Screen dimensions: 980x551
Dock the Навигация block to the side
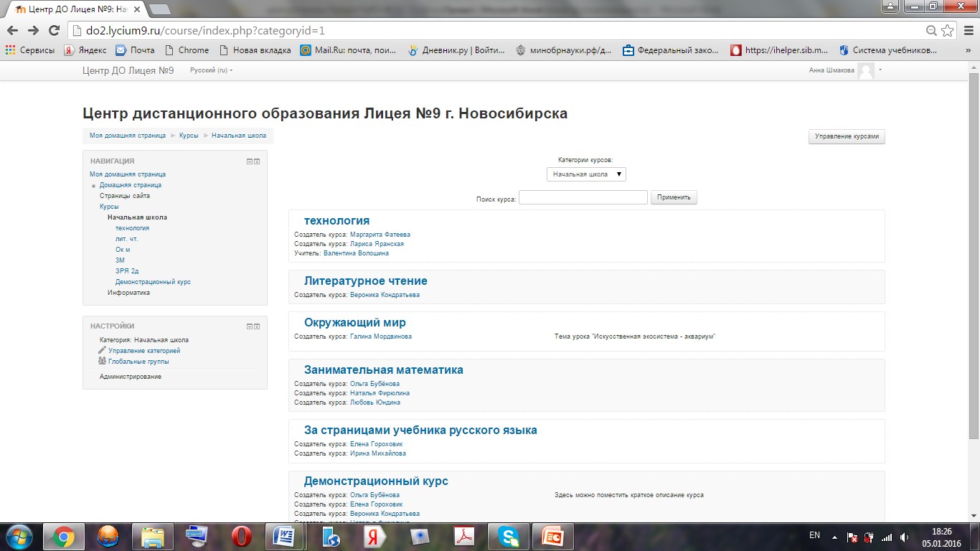[x=257, y=161]
